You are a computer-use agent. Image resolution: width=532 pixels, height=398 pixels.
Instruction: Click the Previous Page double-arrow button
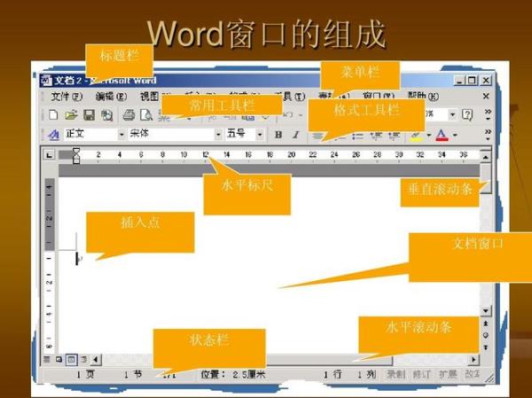point(486,324)
